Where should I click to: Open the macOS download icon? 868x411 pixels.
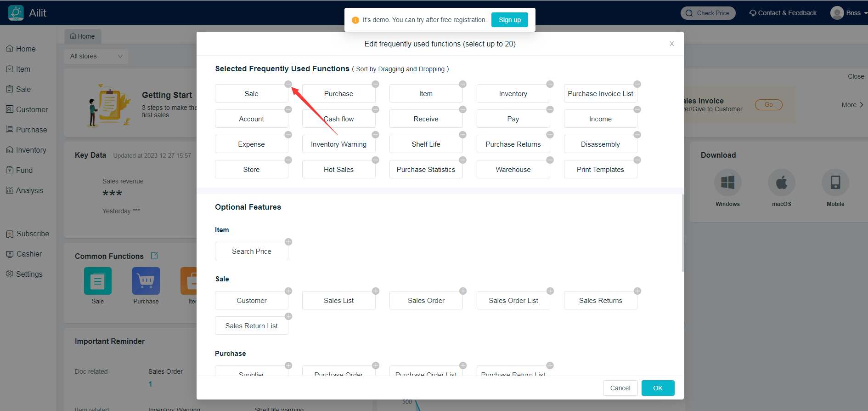781,183
